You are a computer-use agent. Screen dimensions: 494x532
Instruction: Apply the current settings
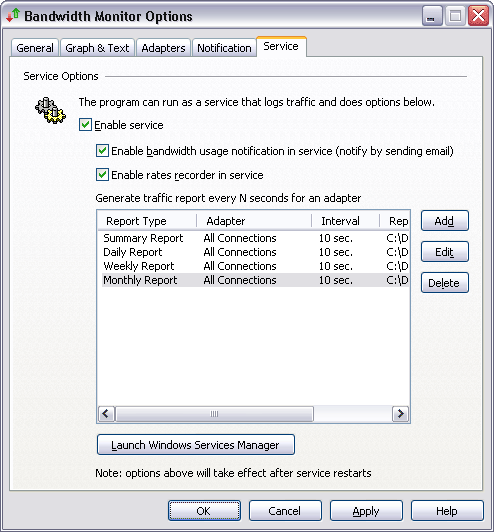(x=366, y=511)
